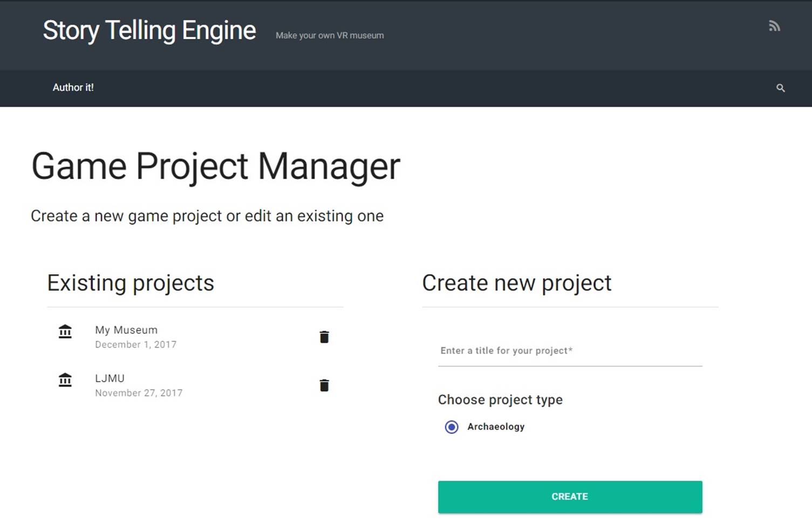
Task: Click the museum icon beside My Museum
Action: tap(65, 331)
